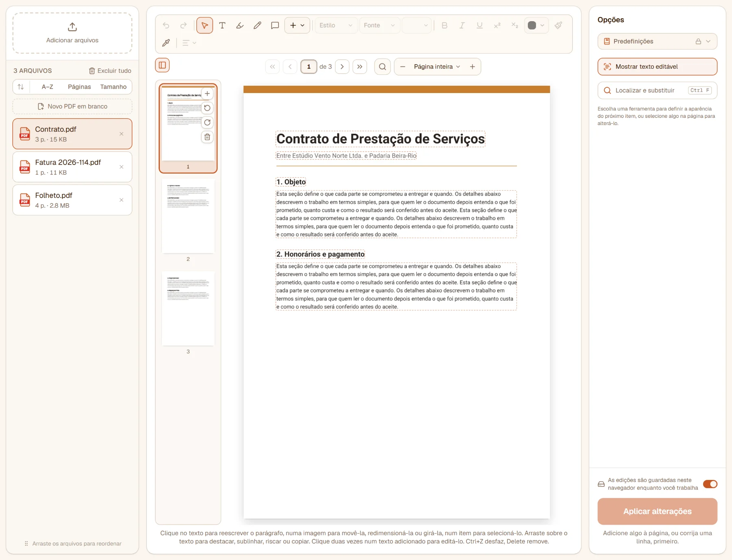Image resolution: width=732 pixels, height=560 pixels.
Task: Click the clear formatting brush icon
Action: point(559,25)
